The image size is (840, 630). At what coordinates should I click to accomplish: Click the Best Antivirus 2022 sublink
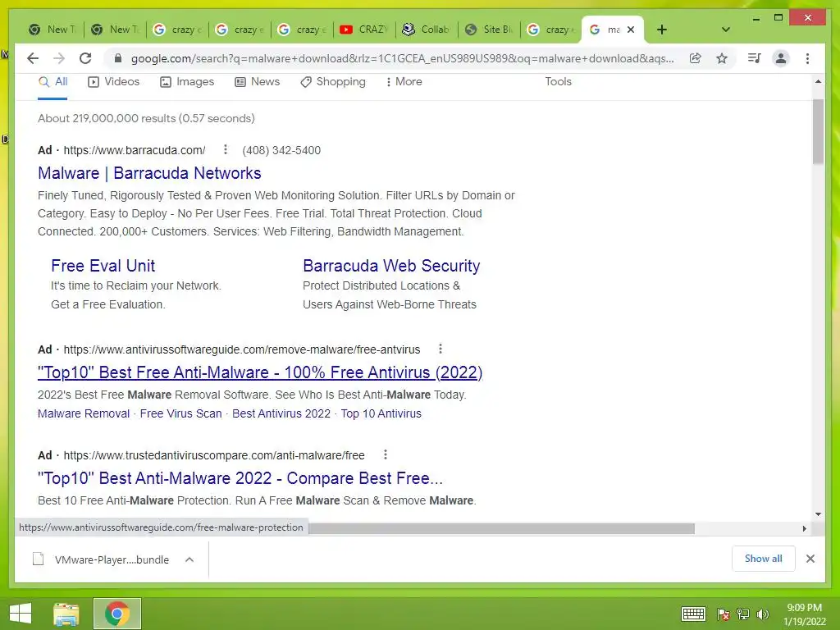pos(281,413)
